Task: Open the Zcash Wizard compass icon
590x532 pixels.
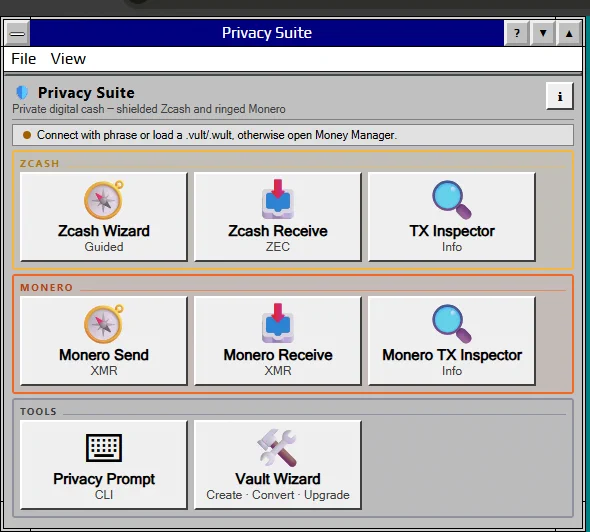Action: click(x=104, y=199)
